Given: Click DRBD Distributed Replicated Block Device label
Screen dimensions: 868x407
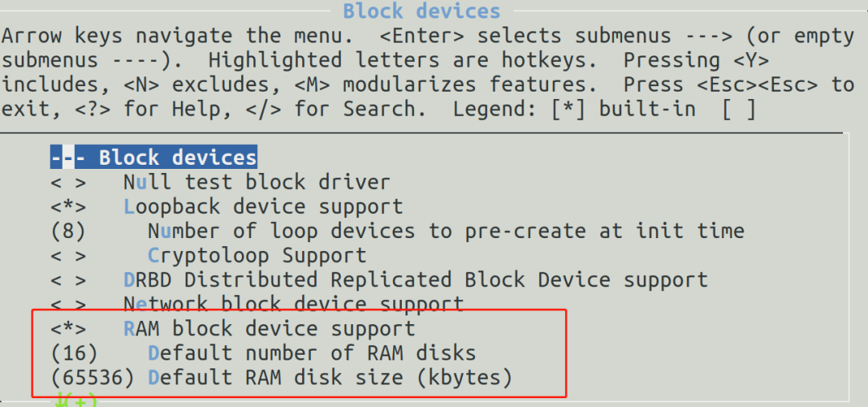Looking at the screenshot, I should [416, 280].
